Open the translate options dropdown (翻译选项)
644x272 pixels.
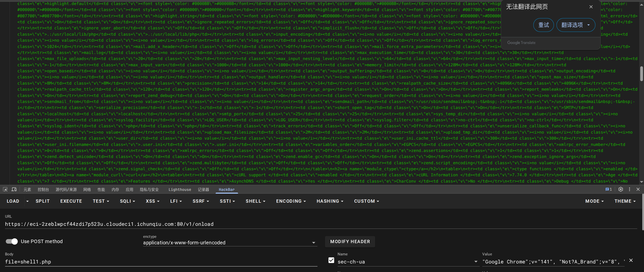click(576, 25)
